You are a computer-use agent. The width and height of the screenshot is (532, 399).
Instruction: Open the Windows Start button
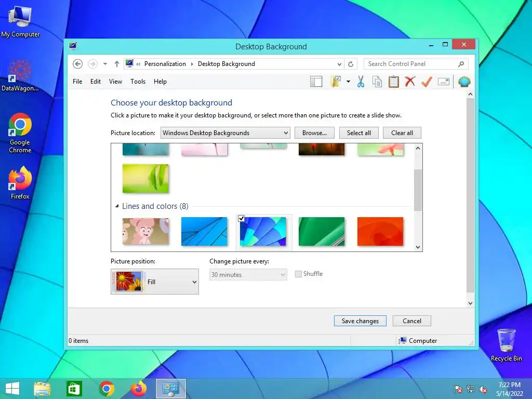[13, 389]
